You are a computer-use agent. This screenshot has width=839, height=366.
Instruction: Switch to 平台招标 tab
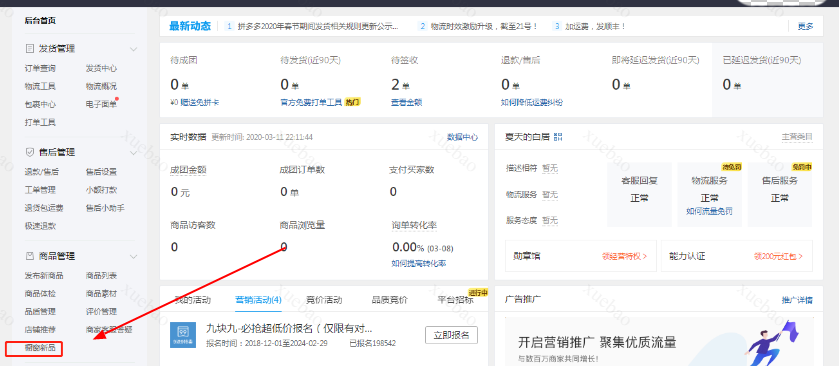coord(455,300)
